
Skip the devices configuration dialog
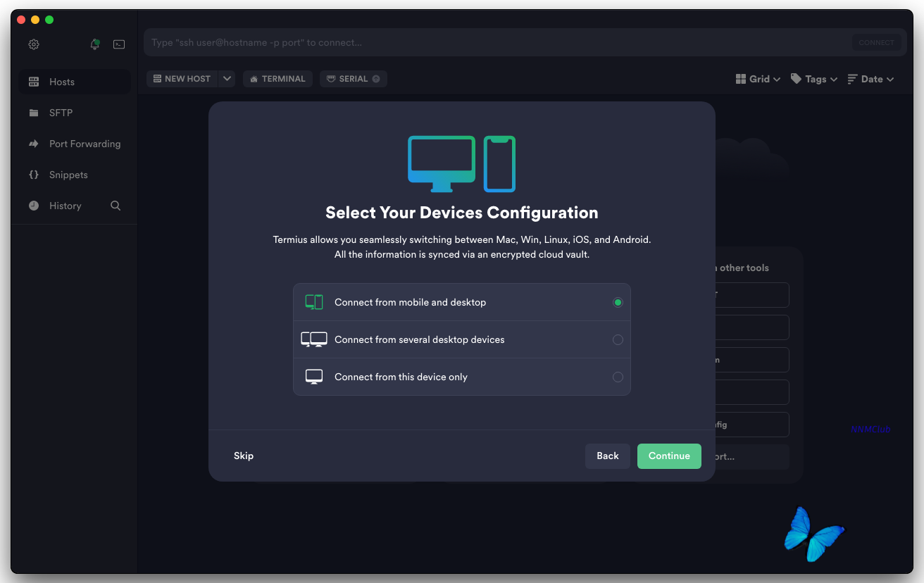[244, 456]
